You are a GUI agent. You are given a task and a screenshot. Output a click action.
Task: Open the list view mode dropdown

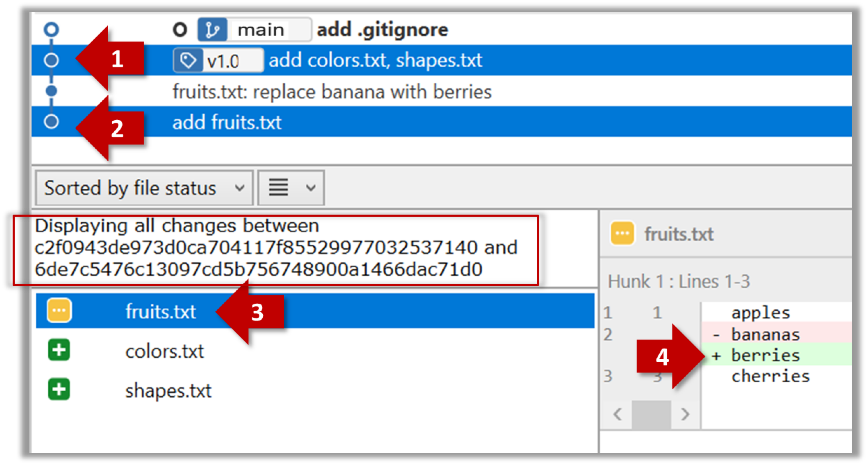tap(291, 188)
